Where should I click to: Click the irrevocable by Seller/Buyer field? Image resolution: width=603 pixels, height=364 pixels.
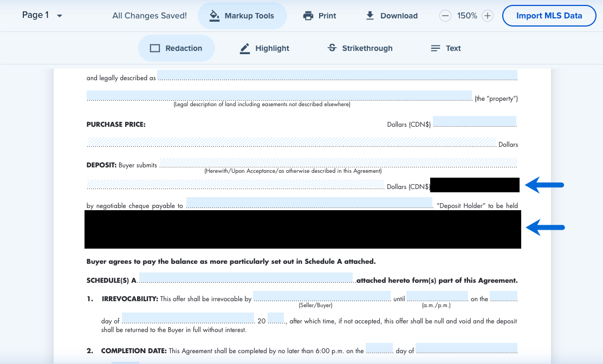(321, 296)
